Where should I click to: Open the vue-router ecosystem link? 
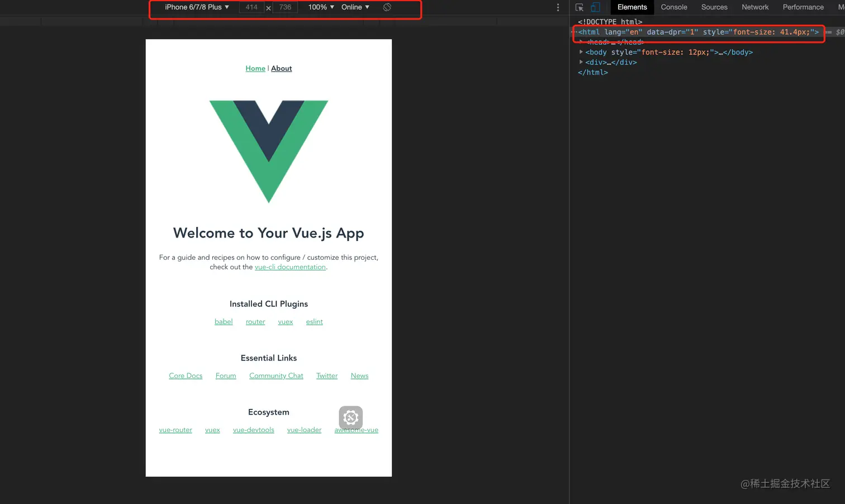pyautogui.click(x=175, y=430)
